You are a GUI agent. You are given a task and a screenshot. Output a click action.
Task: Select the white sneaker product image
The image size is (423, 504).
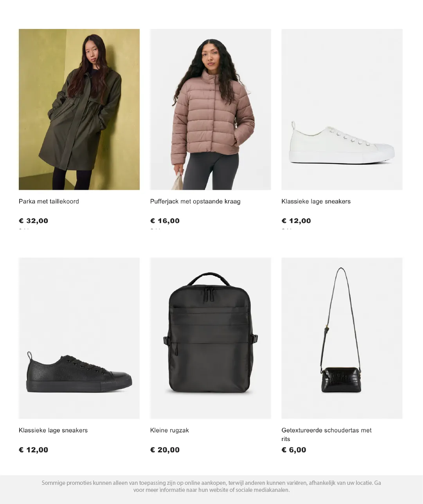pos(342,109)
